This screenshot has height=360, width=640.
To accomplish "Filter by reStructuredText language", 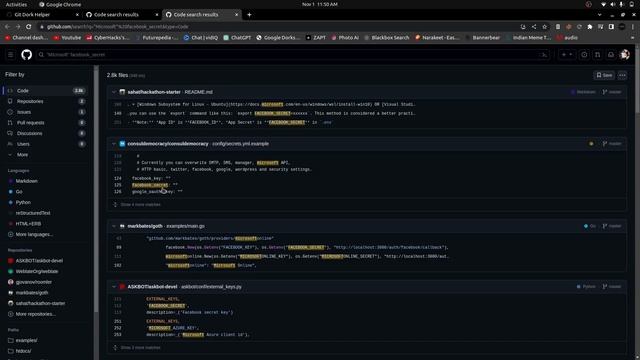I will click(x=33, y=213).
